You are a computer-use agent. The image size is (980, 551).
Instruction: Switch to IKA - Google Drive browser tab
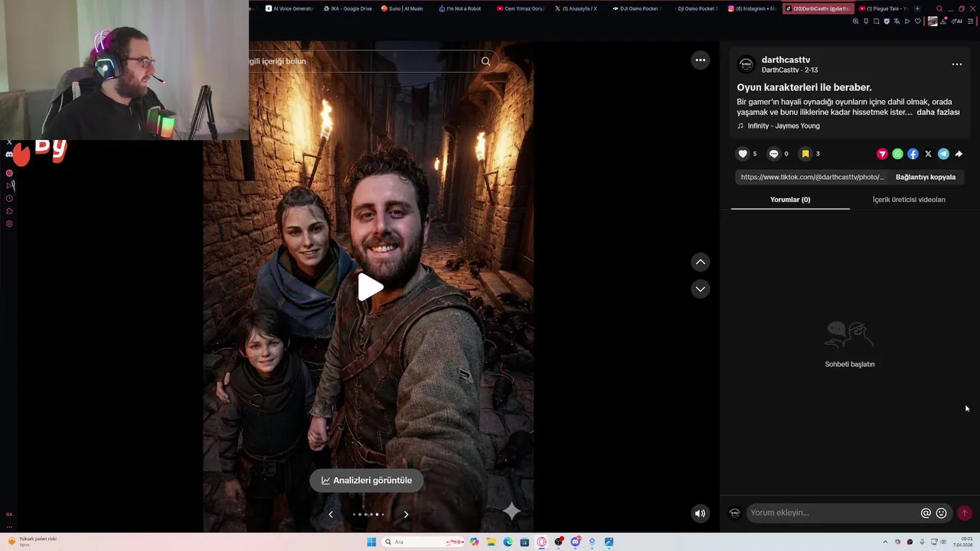(348, 8)
